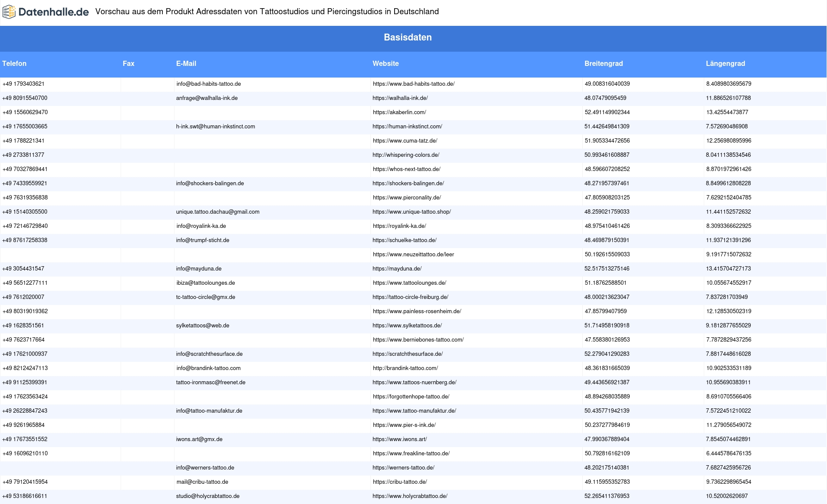The height and width of the screenshot is (504, 827).
Task: Open website http://brandink-tattoo.com/
Action: pyautogui.click(x=405, y=368)
